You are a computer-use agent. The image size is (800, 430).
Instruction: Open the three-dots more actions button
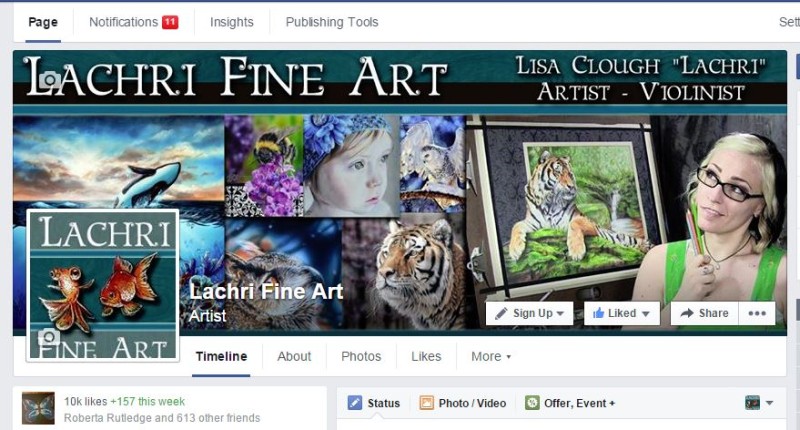pyautogui.click(x=757, y=313)
